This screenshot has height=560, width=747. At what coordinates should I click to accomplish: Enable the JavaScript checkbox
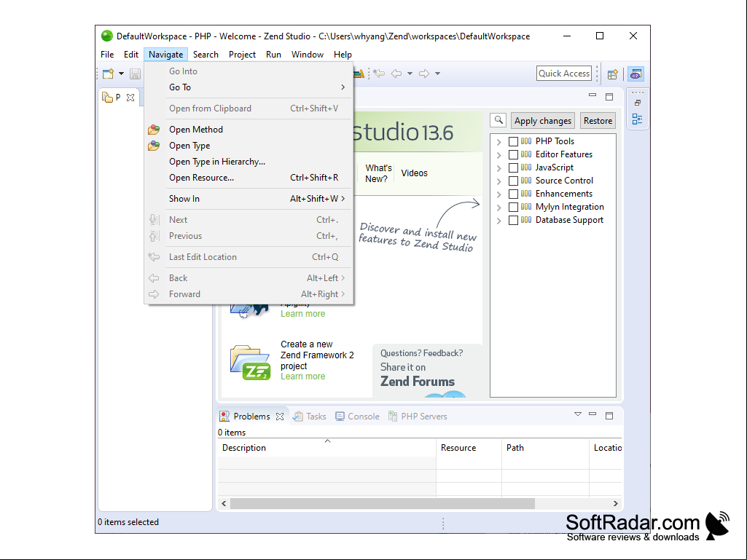[x=513, y=167]
